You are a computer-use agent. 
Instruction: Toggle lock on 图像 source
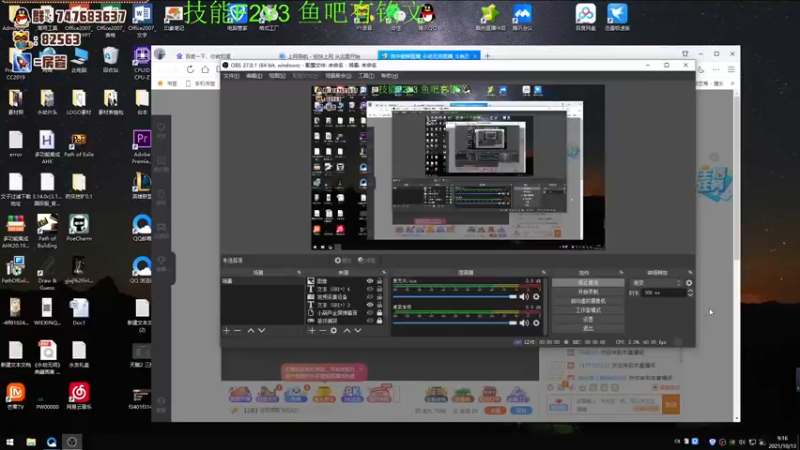tap(379, 281)
